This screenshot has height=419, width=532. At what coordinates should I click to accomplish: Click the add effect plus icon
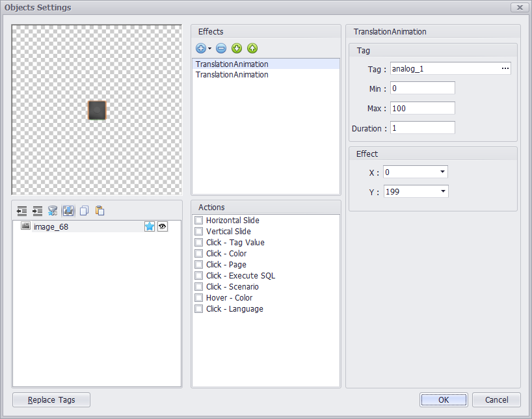pos(200,48)
